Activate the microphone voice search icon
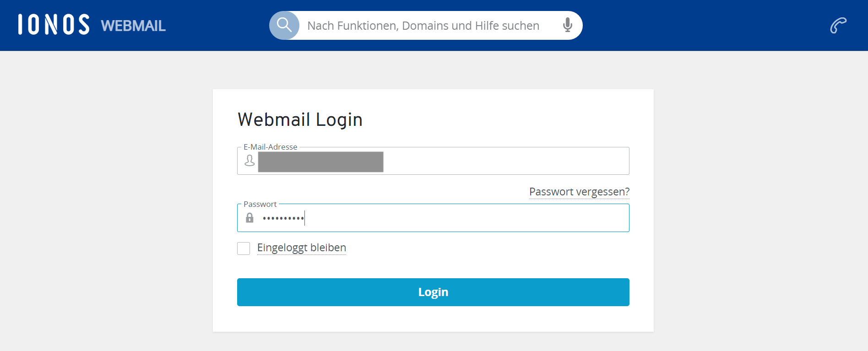Viewport: 868px width, 351px height. [567, 25]
